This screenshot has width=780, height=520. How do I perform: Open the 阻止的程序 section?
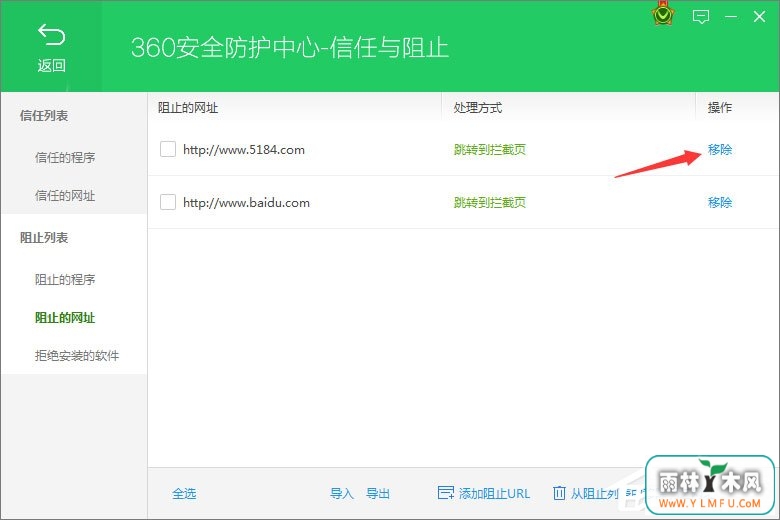coord(65,280)
